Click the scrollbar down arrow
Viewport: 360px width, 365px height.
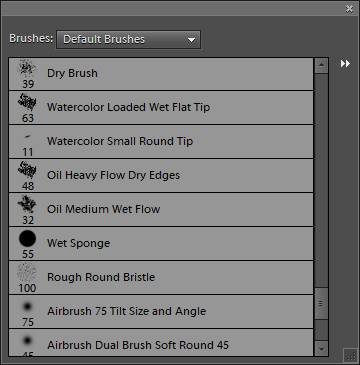click(321, 349)
